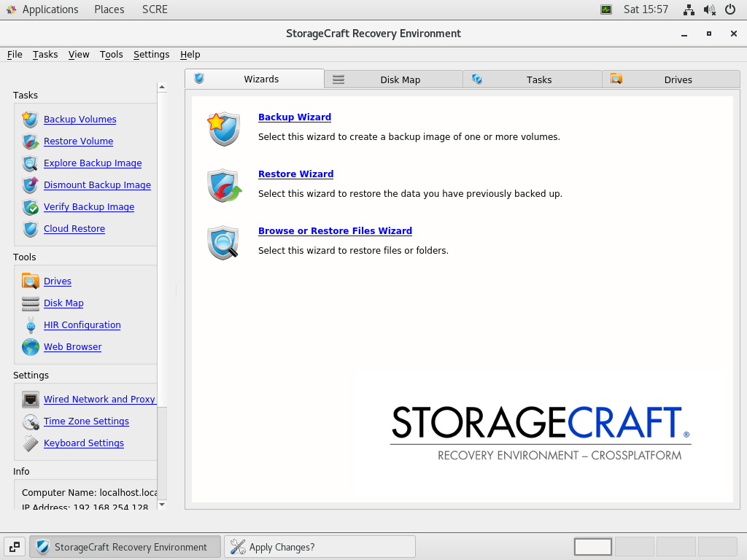Screen dimensions: 747x560
Task: Click the HIR Configuration link
Action: coord(82,324)
